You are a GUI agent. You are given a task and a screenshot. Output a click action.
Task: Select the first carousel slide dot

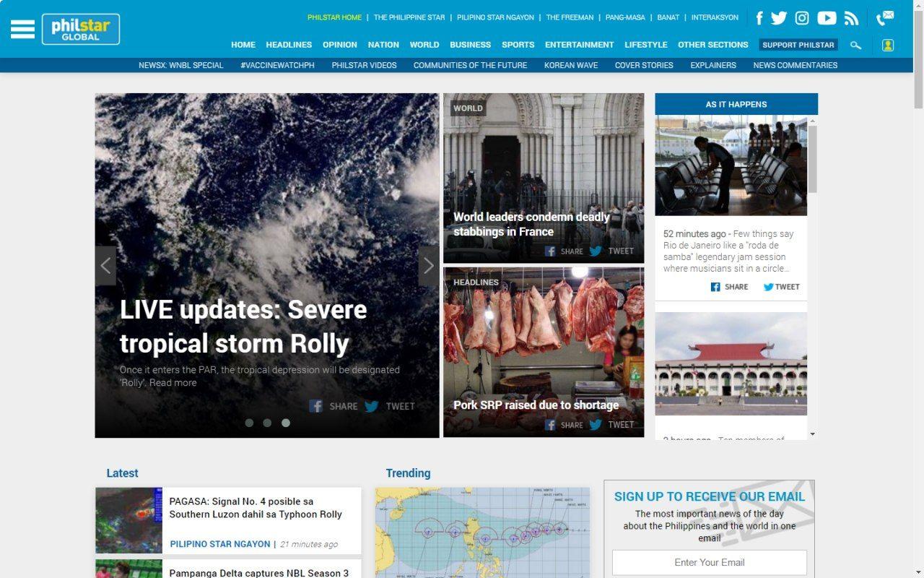249,423
